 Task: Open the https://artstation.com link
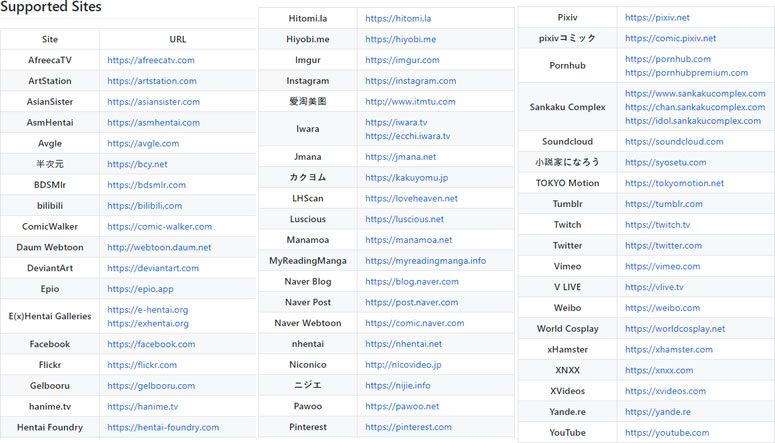152,81
